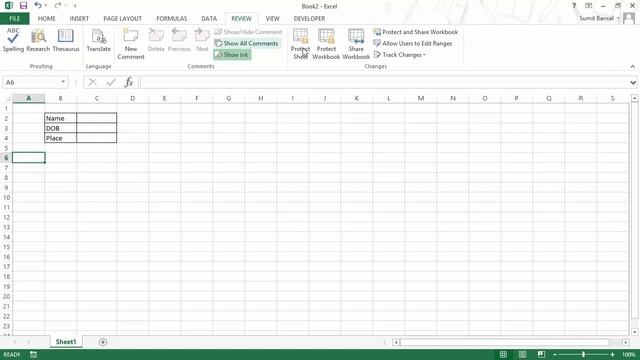Click the zoom slider handle
Screen dimensions: 640x360
coord(584,355)
